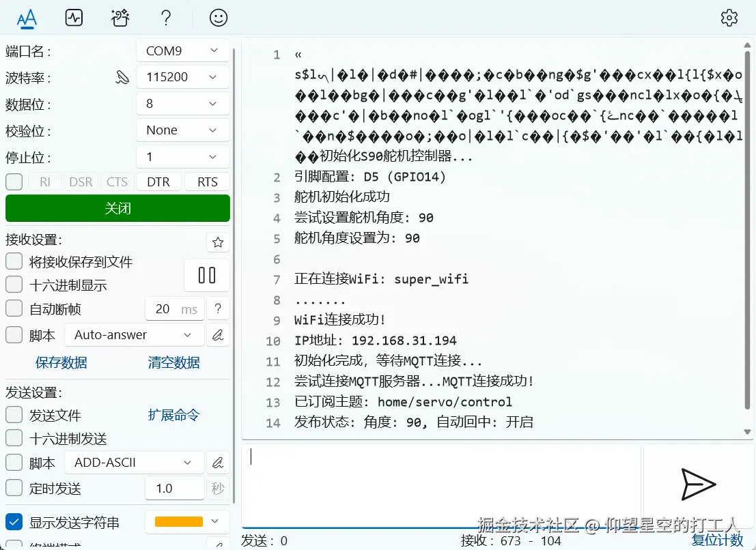Image resolution: width=756 pixels, height=550 pixels.
Task: Click the 秒 unit toggle button
Action: (218, 489)
